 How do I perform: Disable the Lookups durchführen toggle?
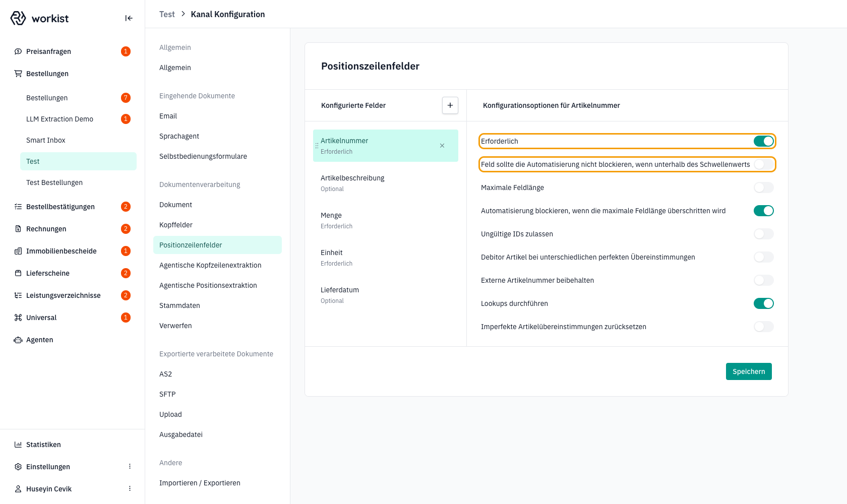(764, 303)
